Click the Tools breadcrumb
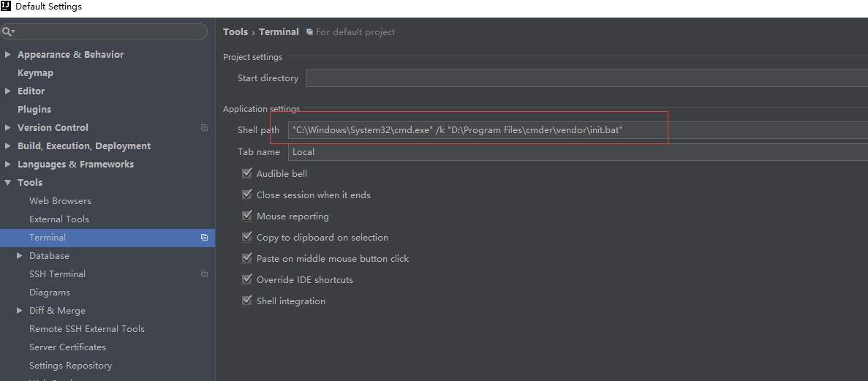Image resolution: width=868 pixels, height=381 pixels. [235, 32]
